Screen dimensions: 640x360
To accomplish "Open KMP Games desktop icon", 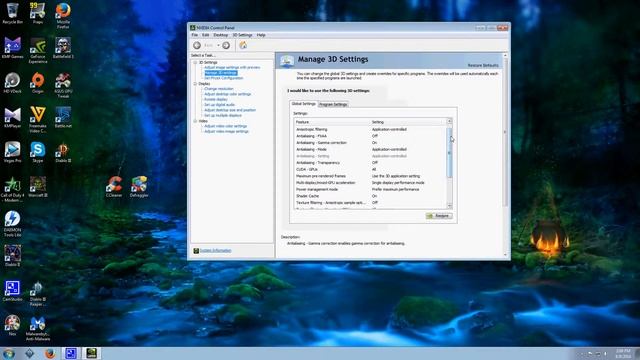I will [12, 48].
